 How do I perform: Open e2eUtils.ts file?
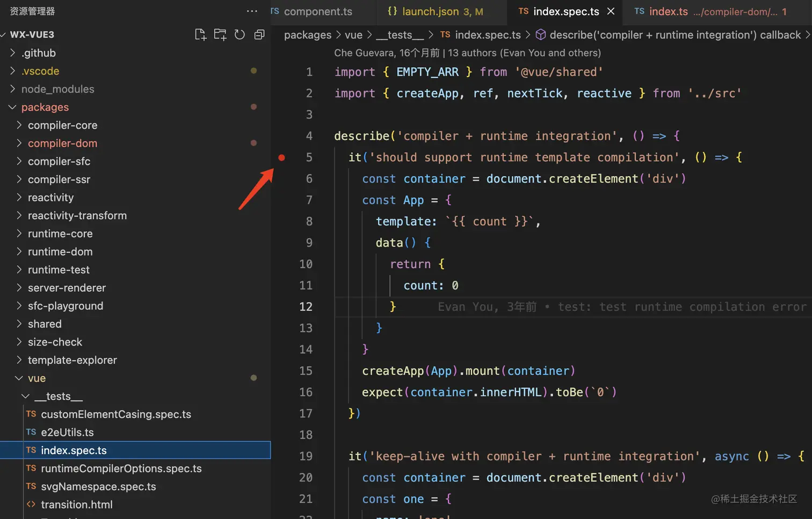coord(135,432)
